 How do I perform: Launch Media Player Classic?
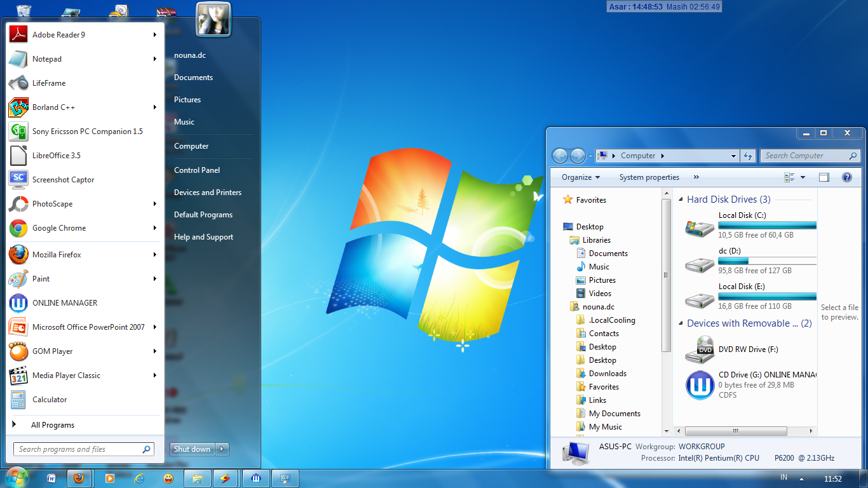(x=85, y=376)
